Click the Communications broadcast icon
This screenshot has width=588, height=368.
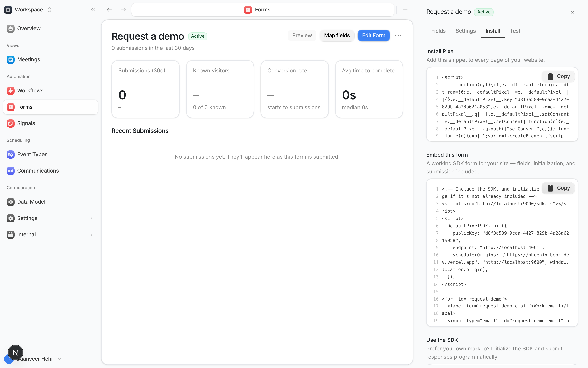click(x=10, y=171)
